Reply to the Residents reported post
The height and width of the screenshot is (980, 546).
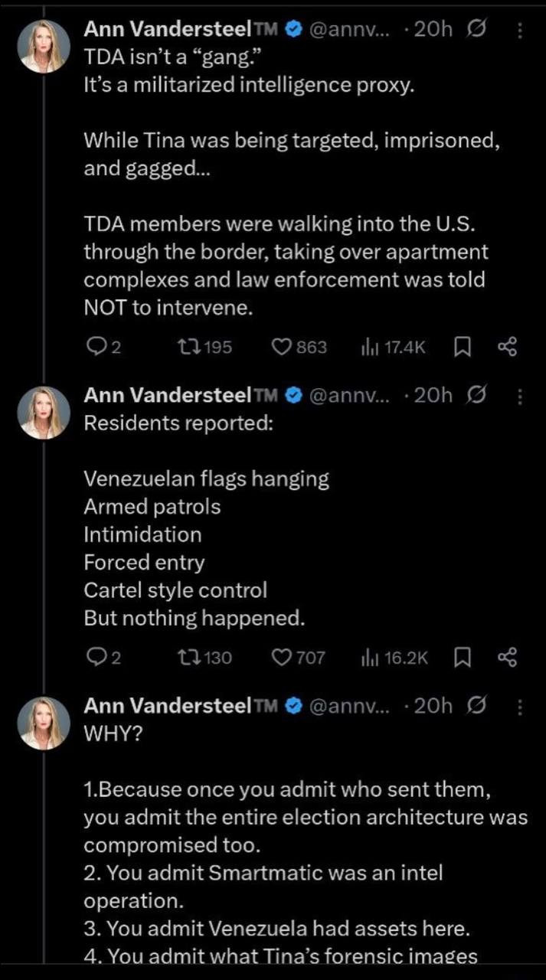pos(95,657)
